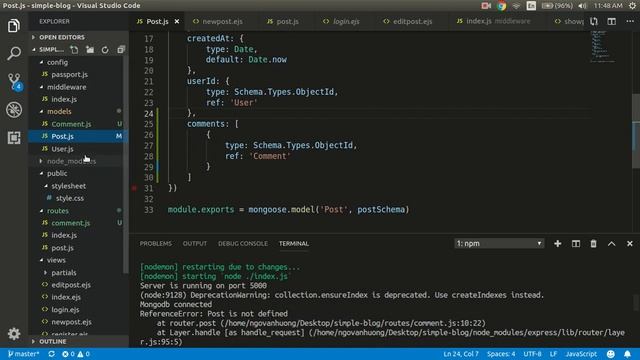Open the Debug view icon
Viewport: 640px width, 360px height.
coord(14,109)
